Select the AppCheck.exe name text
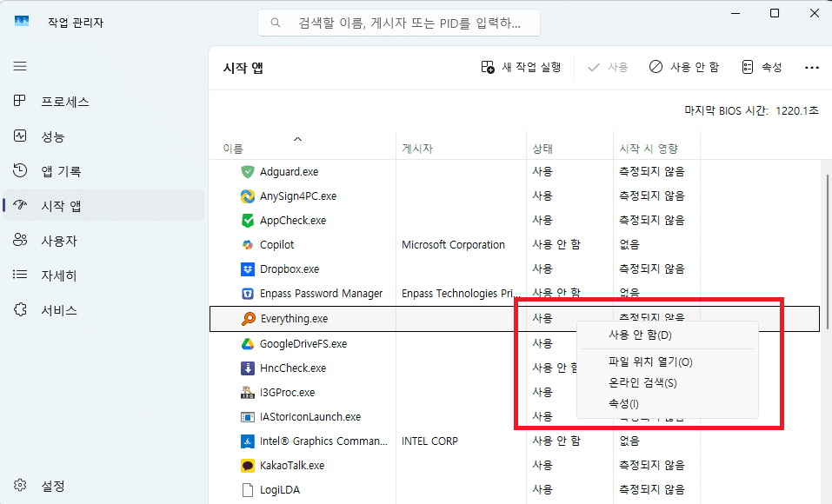 click(293, 221)
